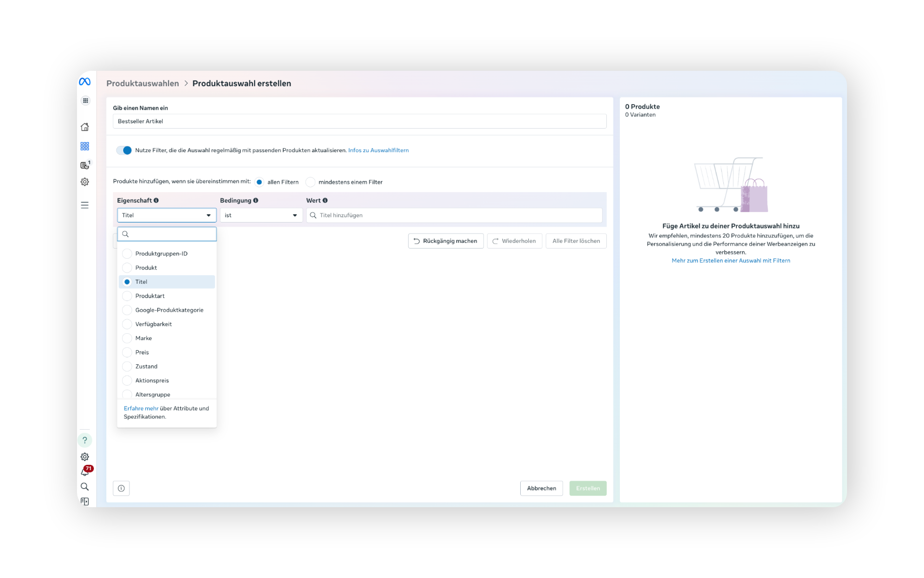
Task: Pick 'Verfügbarkeit' from the dropdown list
Action: pos(153,324)
